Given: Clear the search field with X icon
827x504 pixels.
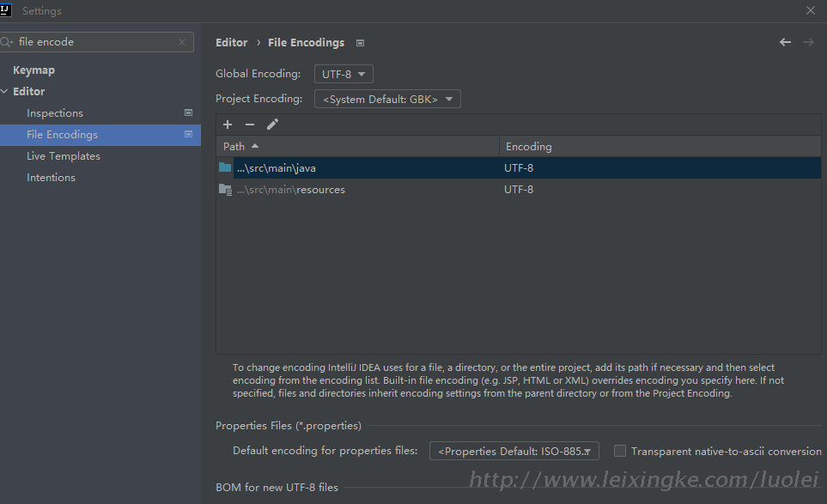Looking at the screenshot, I should click(182, 42).
